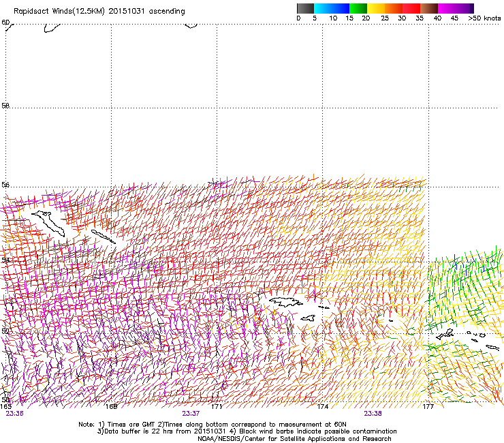Click the '56' latitude axis label
Viewport: 504px width, 443px height.
point(5,185)
